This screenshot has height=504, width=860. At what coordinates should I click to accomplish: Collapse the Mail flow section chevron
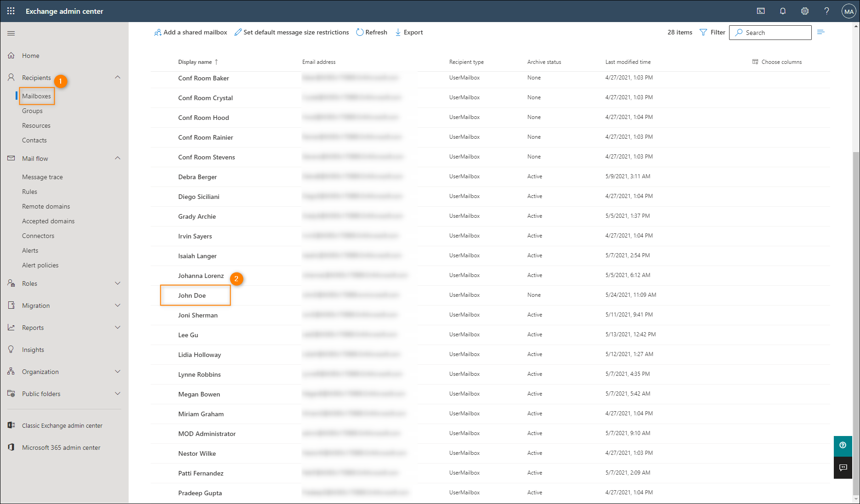point(118,158)
